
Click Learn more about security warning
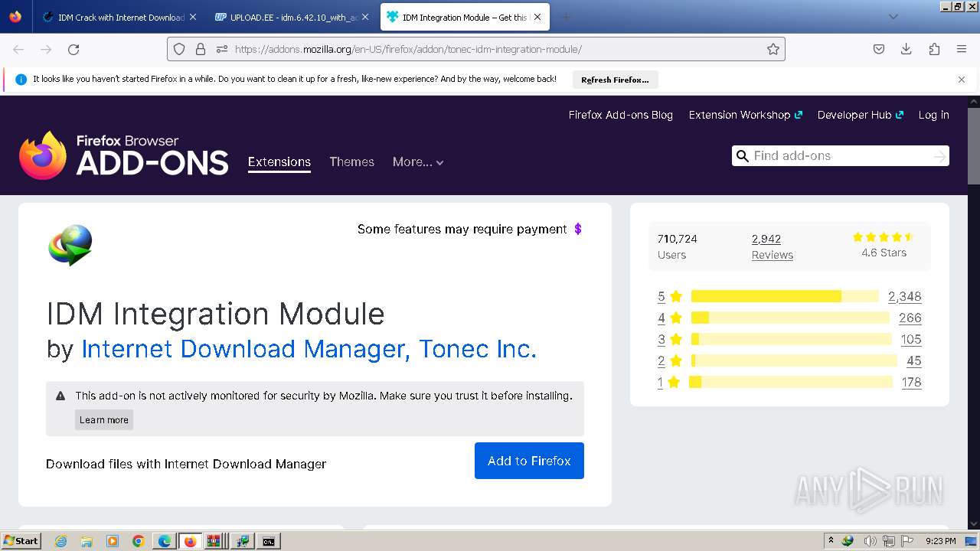(x=104, y=419)
